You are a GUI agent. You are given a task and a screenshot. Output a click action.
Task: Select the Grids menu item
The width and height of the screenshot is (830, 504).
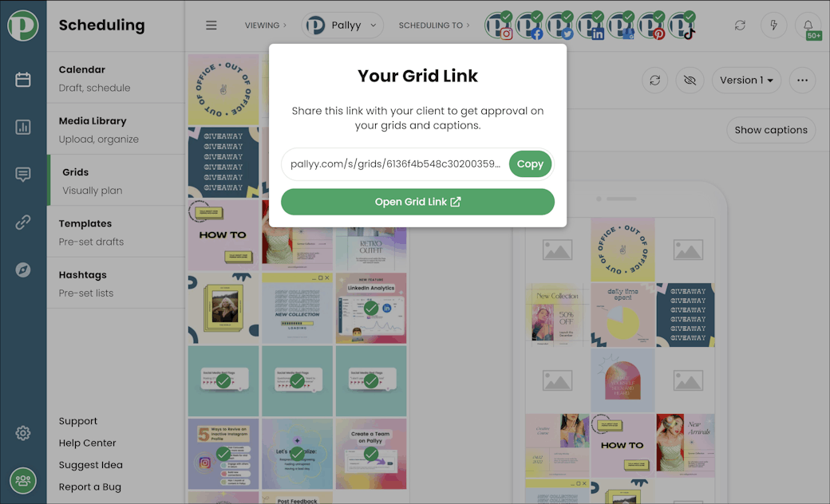[x=116, y=181]
